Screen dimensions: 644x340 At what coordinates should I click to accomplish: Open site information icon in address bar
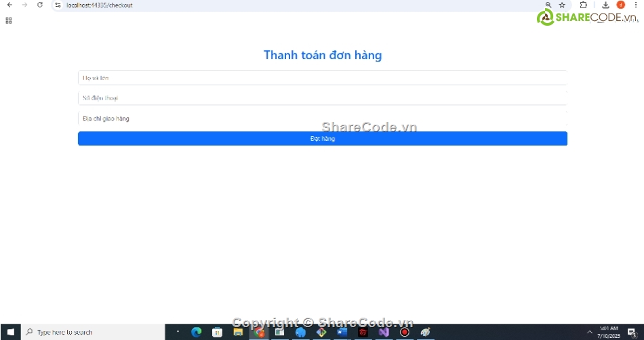[x=58, y=5]
